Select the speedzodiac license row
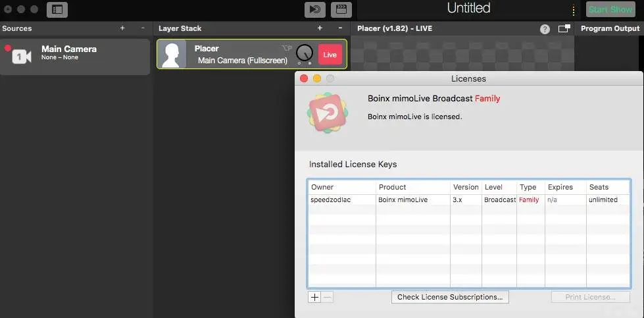 468,199
